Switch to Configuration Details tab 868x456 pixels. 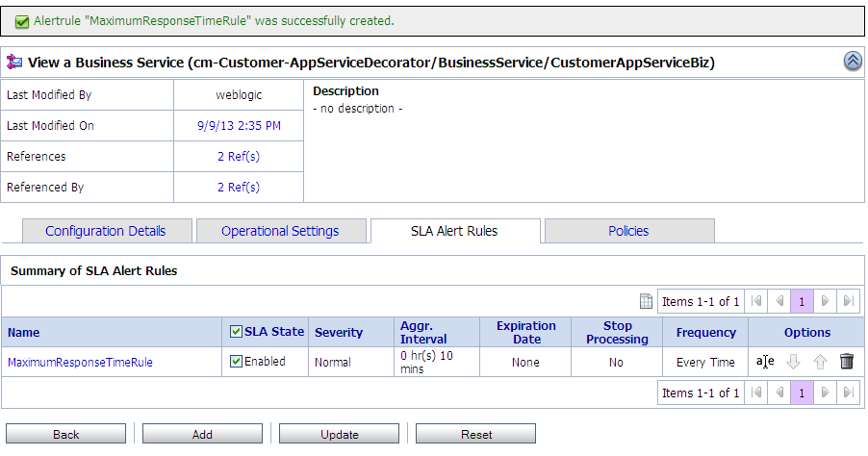point(106,231)
